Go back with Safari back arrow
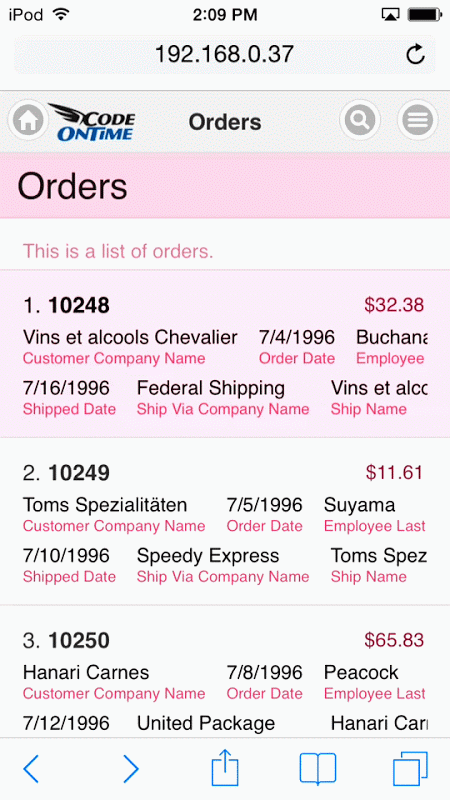 pyautogui.click(x=31, y=769)
